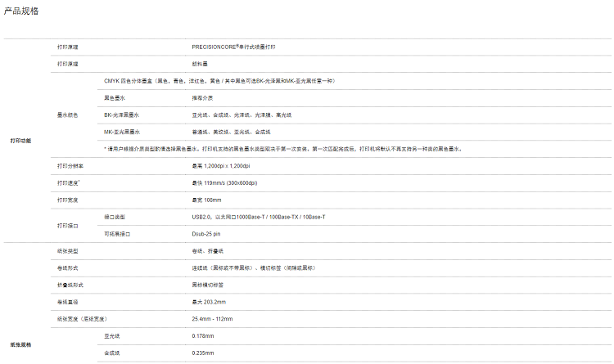Viewport: 614px width, 364px height.
Task: Click the 可拓展接口 sub-label
Action: (117, 234)
